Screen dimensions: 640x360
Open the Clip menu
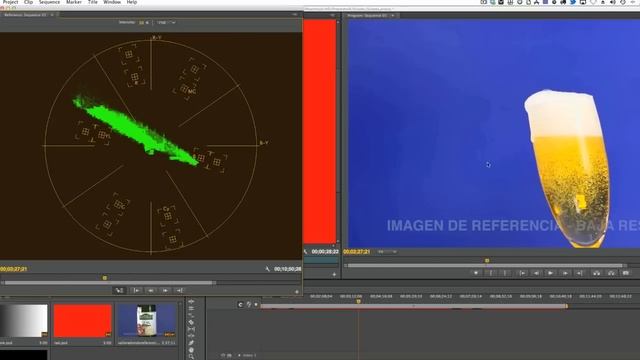click(x=28, y=2)
